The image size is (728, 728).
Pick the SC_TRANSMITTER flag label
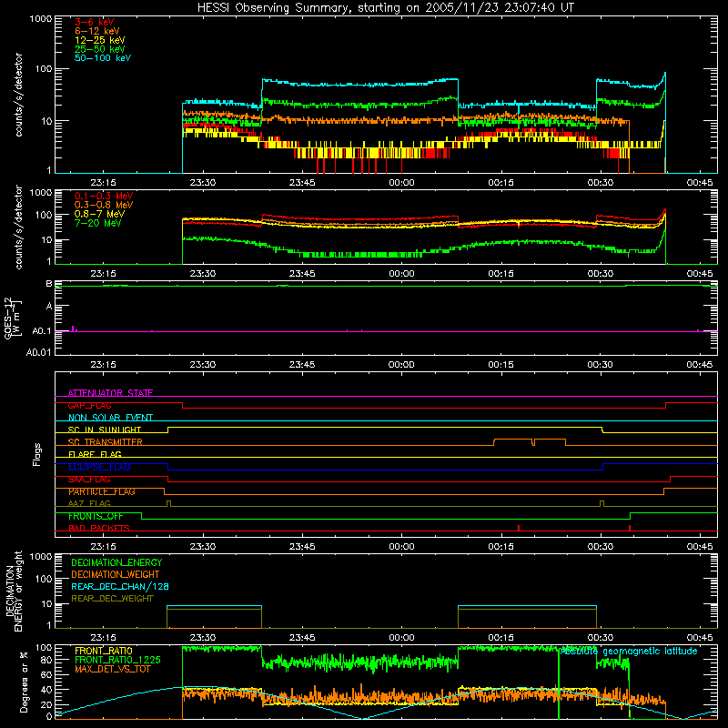coord(106,442)
